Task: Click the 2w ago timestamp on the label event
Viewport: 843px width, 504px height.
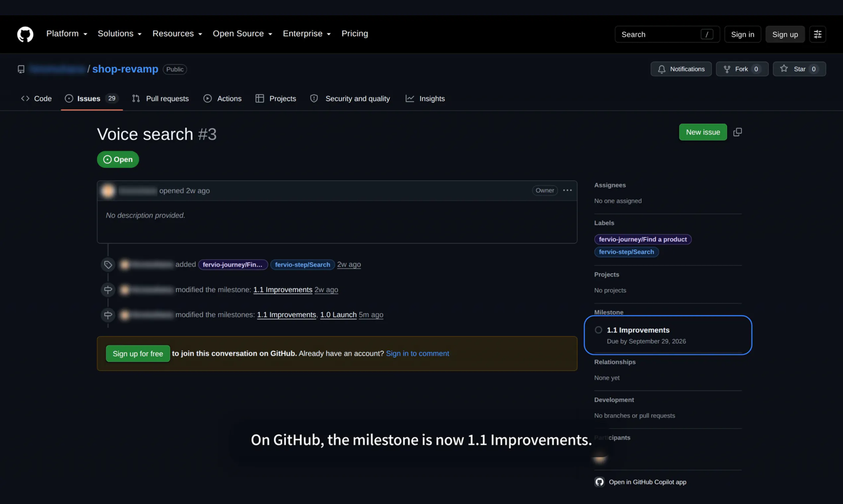Action: pyautogui.click(x=349, y=265)
